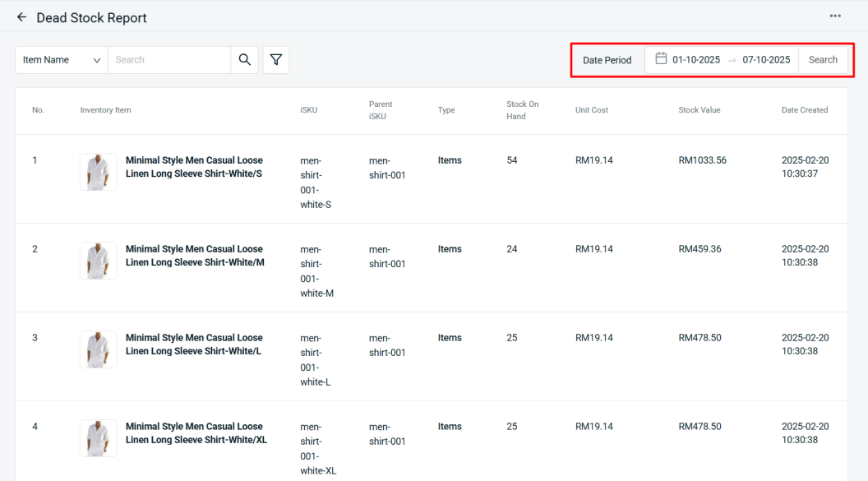Open the three-dot more options menu
Screen dimensions: 868x481
[835, 16]
